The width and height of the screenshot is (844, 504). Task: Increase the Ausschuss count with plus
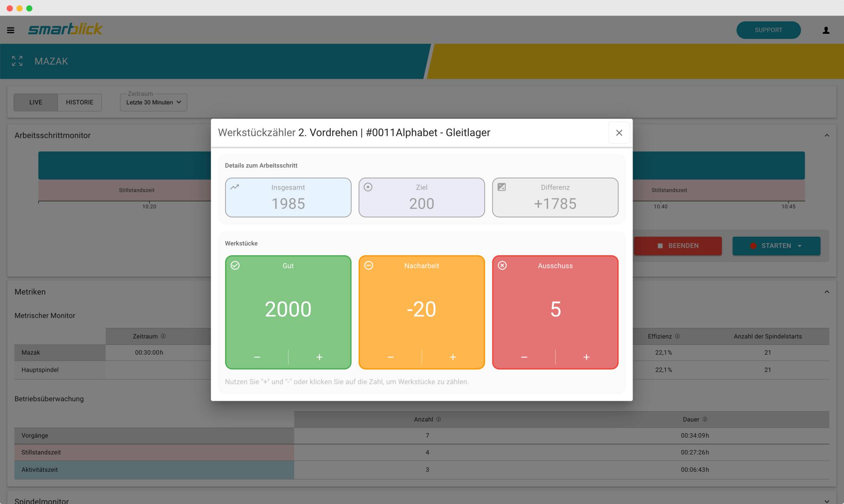click(586, 357)
